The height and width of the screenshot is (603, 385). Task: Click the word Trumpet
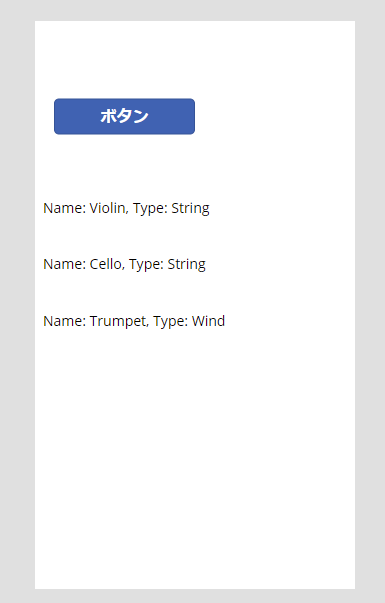point(119,321)
